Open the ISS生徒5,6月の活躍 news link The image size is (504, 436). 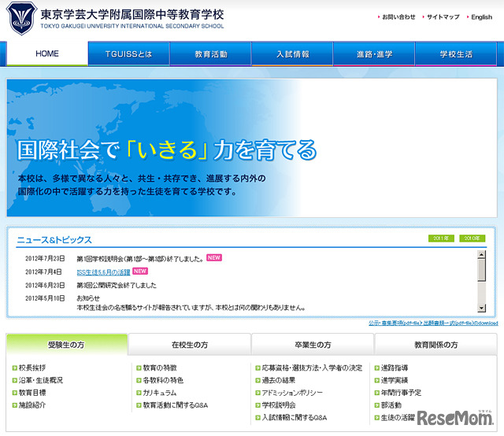[x=103, y=272]
